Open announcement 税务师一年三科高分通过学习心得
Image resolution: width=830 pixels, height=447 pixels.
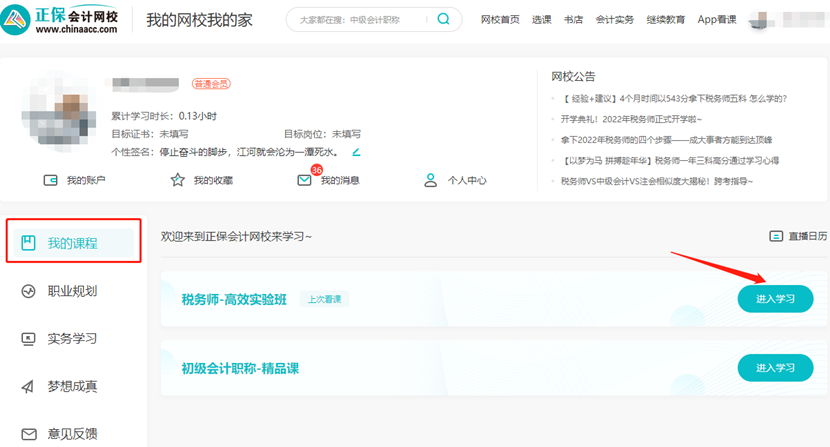(x=670, y=160)
